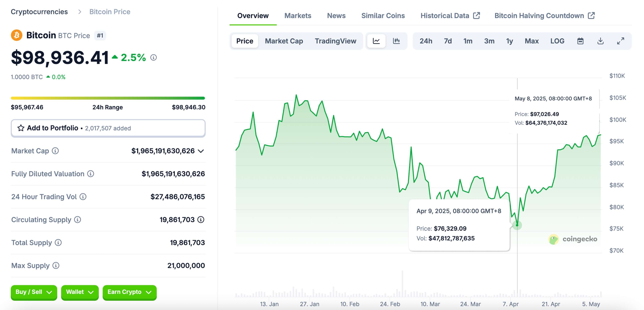The image size is (644, 310).
Task: Open the Similar Coins tab
Action: (x=383, y=15)
